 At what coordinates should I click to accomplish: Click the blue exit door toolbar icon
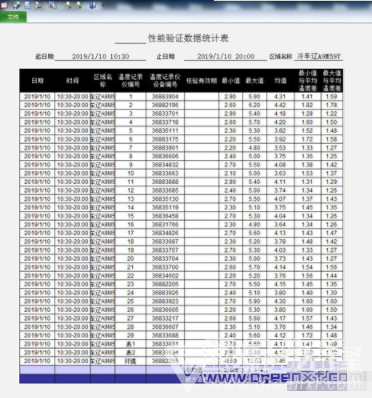pos(93,5)
